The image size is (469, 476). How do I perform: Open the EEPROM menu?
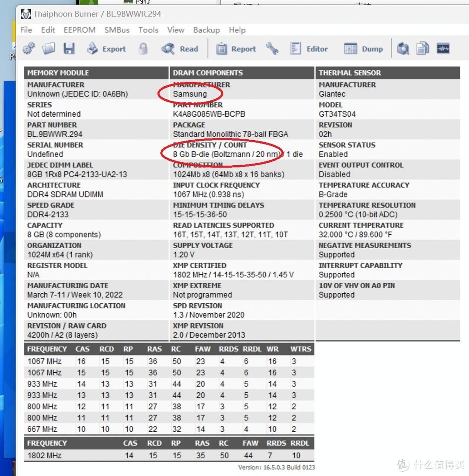79,30
